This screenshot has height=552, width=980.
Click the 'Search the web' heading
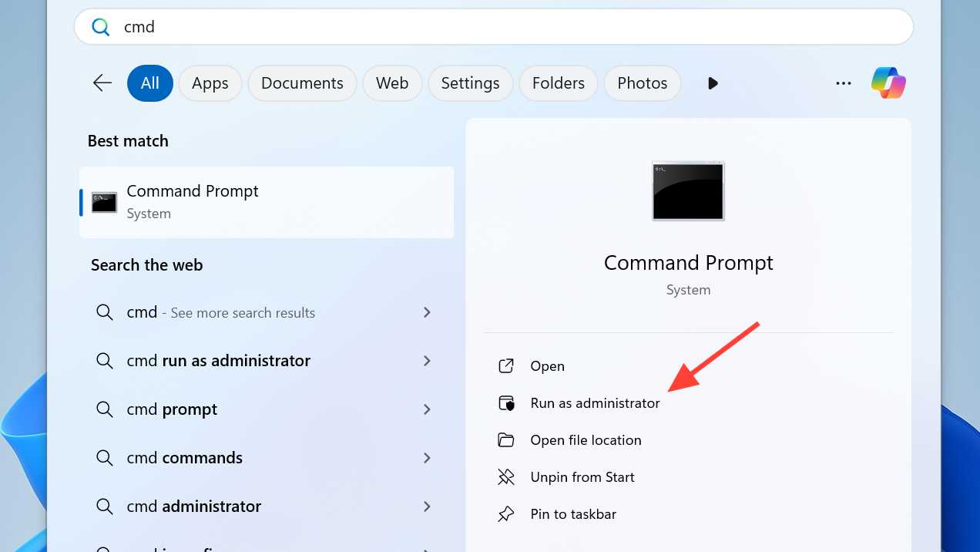coord(146,265)
